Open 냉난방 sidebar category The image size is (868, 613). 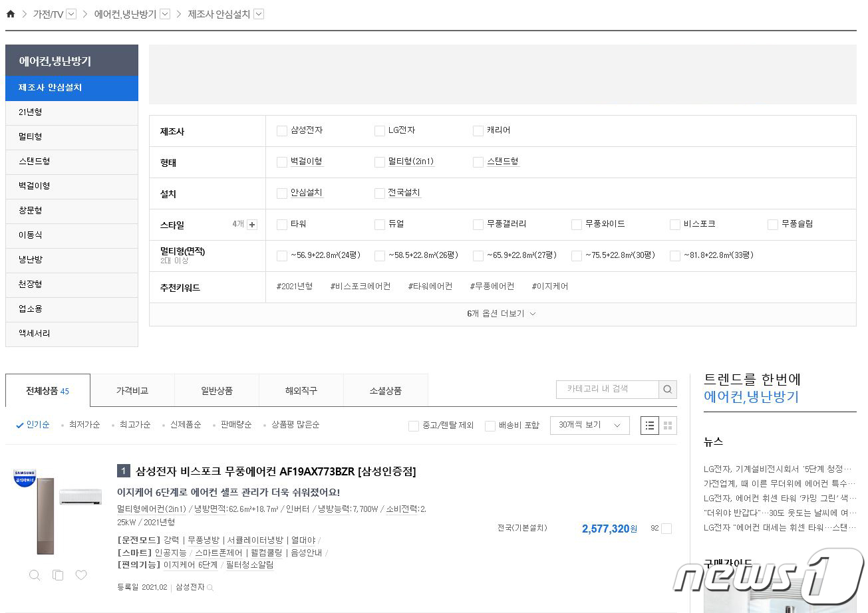[72, 260]
